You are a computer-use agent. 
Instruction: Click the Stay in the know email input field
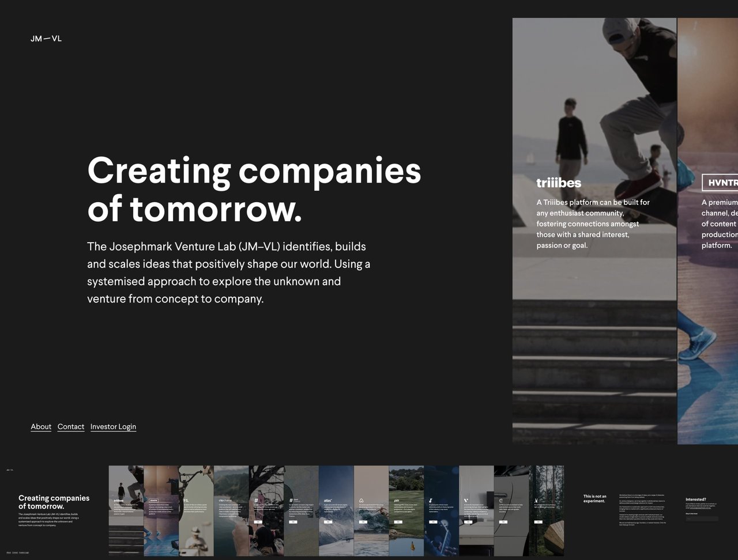[x=702, y=519]
